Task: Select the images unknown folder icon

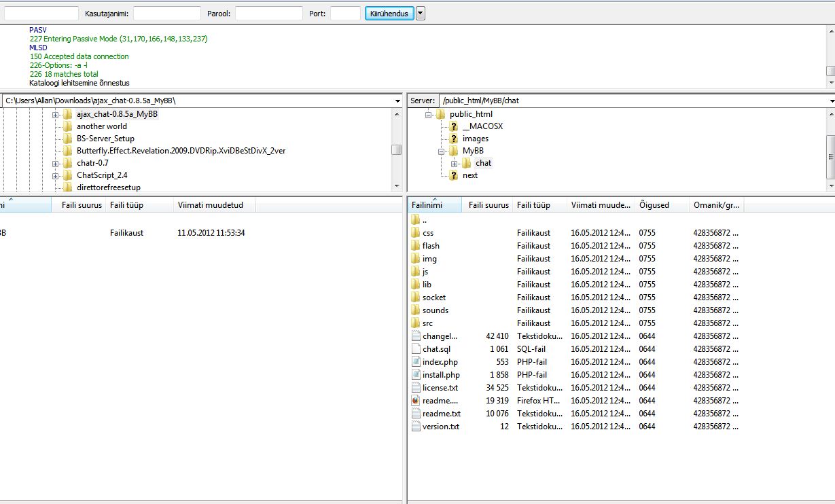Action: (453, 139)
